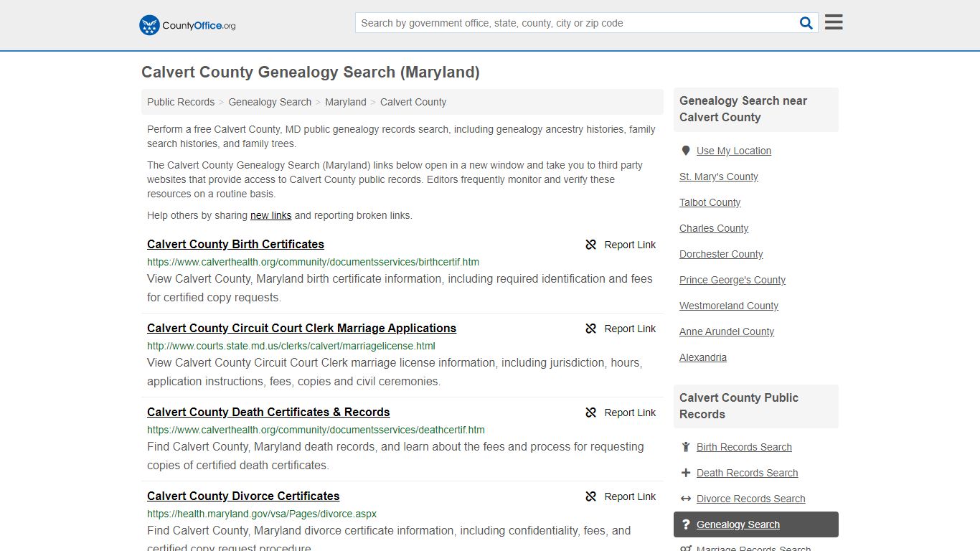Go to Maryland breadcrumb

(x=346, y=102)
